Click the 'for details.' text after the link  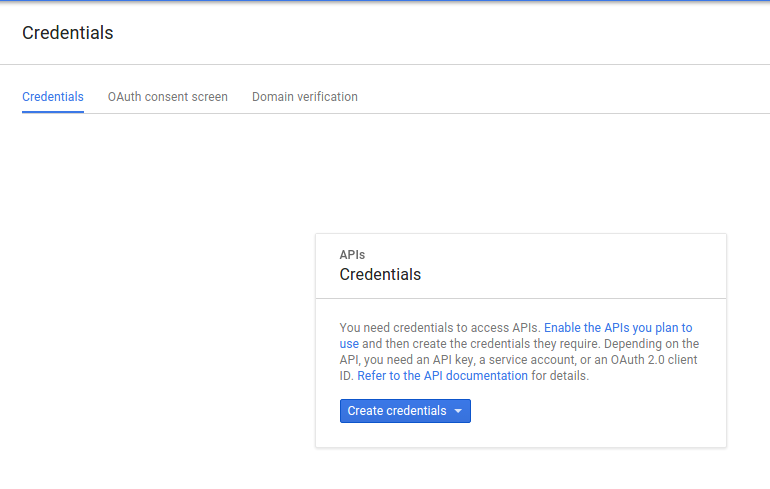pyautogui.click(x=560, y=376)
